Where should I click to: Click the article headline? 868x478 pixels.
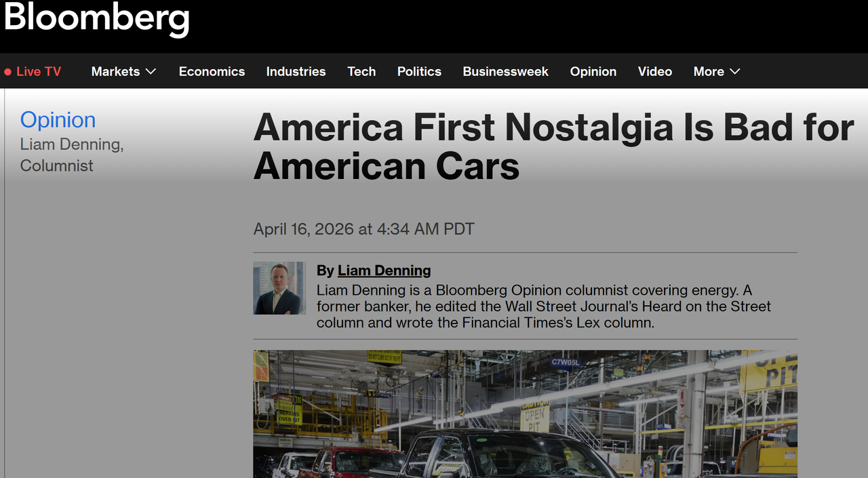(553, 146)
